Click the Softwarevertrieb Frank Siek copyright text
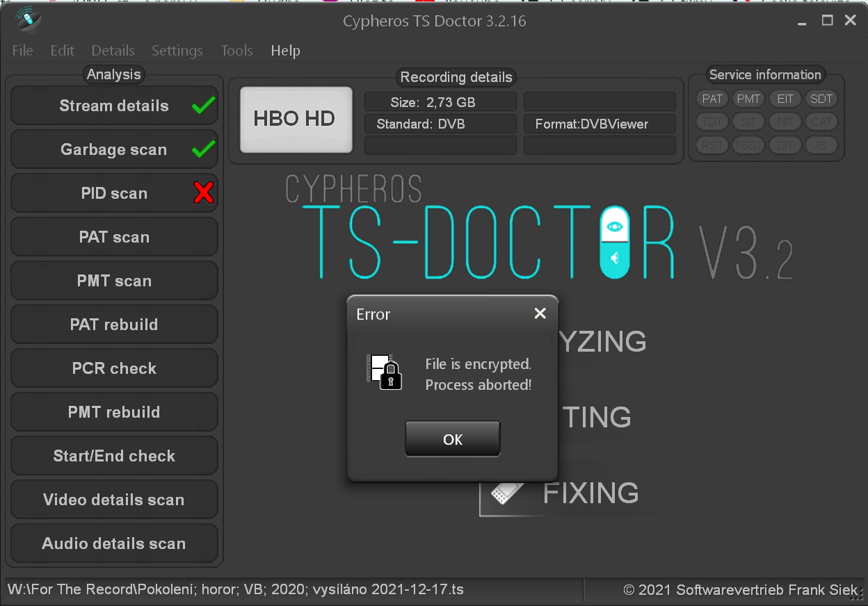 point(741,590)
